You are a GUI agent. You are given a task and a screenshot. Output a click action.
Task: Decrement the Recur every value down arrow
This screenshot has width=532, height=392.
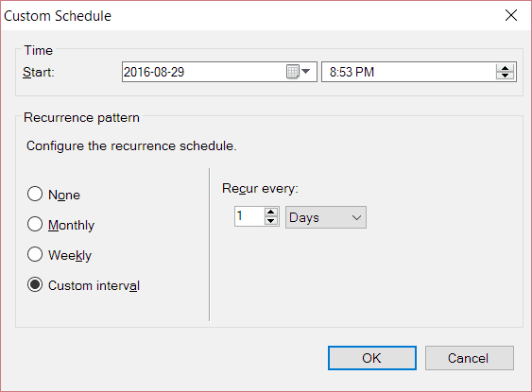click(x=271, y=221)
